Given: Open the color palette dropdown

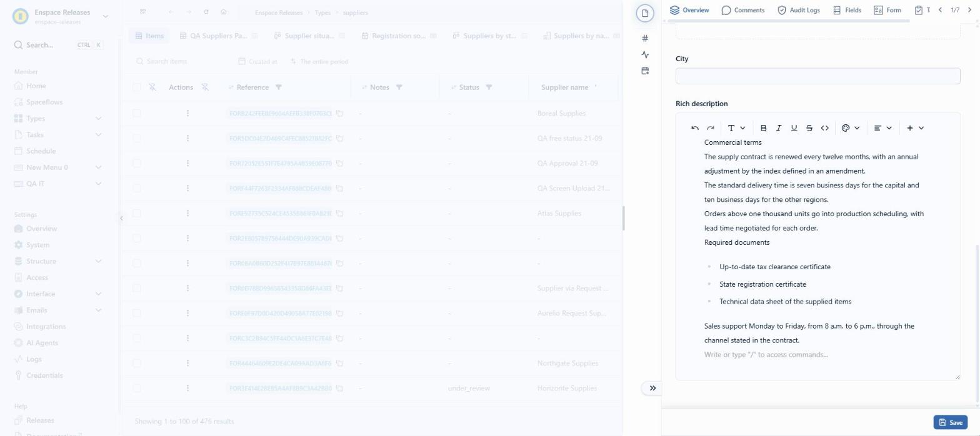Looking at the screenshot, I should pos(851,128).
